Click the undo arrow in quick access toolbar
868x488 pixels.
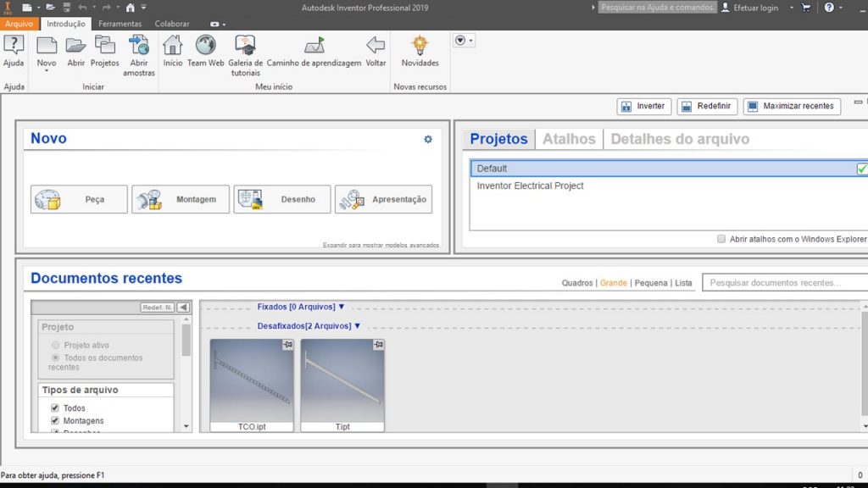(82, 8)
